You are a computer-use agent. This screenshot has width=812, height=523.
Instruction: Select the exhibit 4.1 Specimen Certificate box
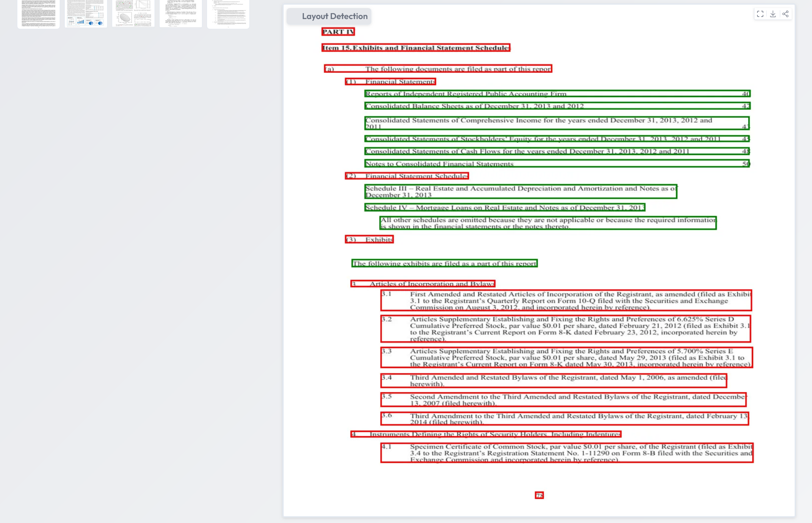pos(566,453)
